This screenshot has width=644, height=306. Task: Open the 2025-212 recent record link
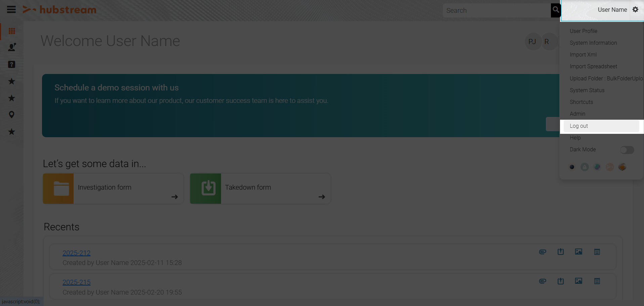[x=76, y=253]
